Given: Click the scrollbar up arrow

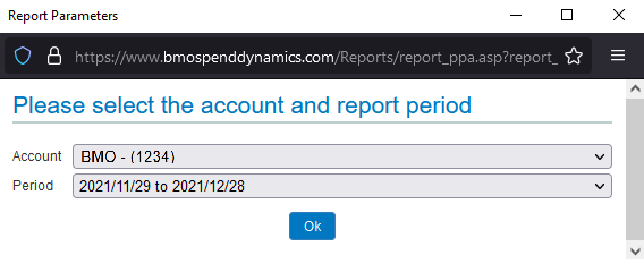Looking at the screenshot, I should pos(635,88).
